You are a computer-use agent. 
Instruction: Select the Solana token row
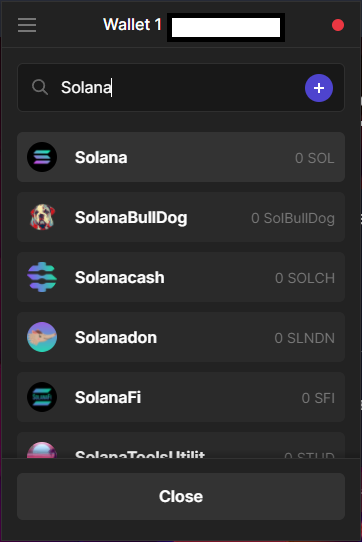[181, 157]
